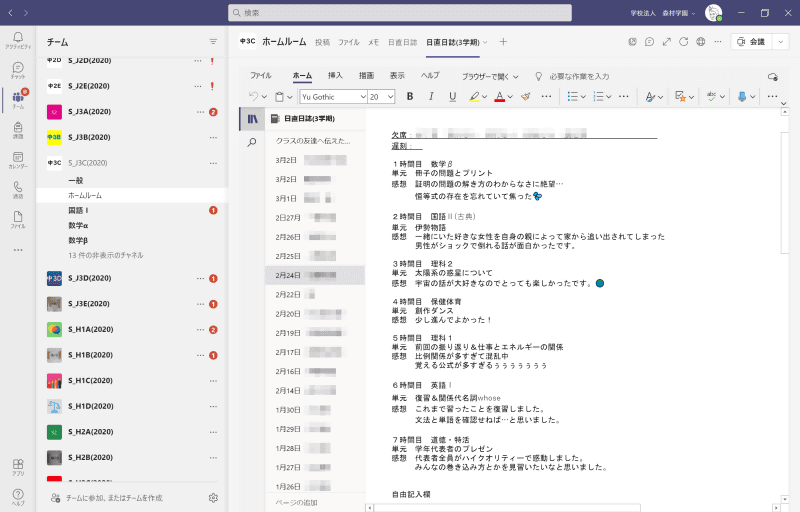Open the Help icon at bottom left
The width and height of the screenshot is (800, 512).
pyautogui.click(x=18, y=497)
